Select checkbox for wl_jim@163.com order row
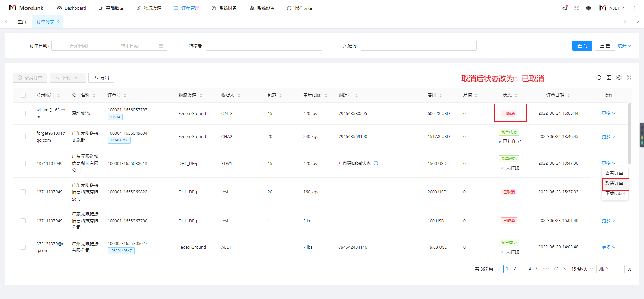This screenshot has height=299, width=644. (x=23, y=113)
